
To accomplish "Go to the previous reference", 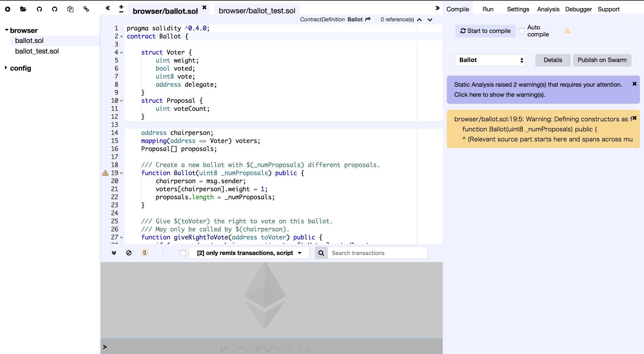I will pyautogui.click(x=419, y=20).
